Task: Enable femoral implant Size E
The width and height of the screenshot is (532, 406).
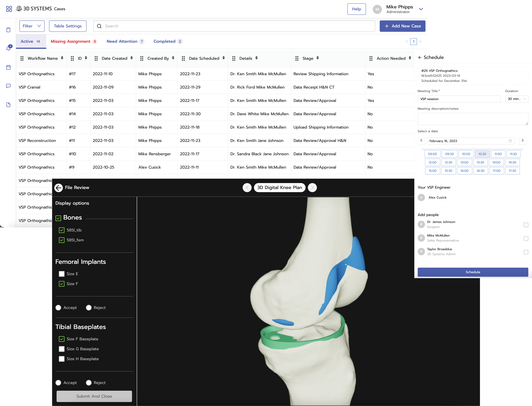Action: (62, 274)
